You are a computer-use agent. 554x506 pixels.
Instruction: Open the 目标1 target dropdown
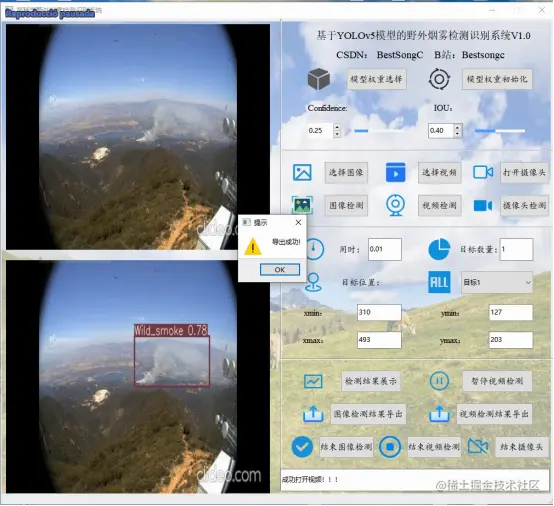click(x=496, y=282)
